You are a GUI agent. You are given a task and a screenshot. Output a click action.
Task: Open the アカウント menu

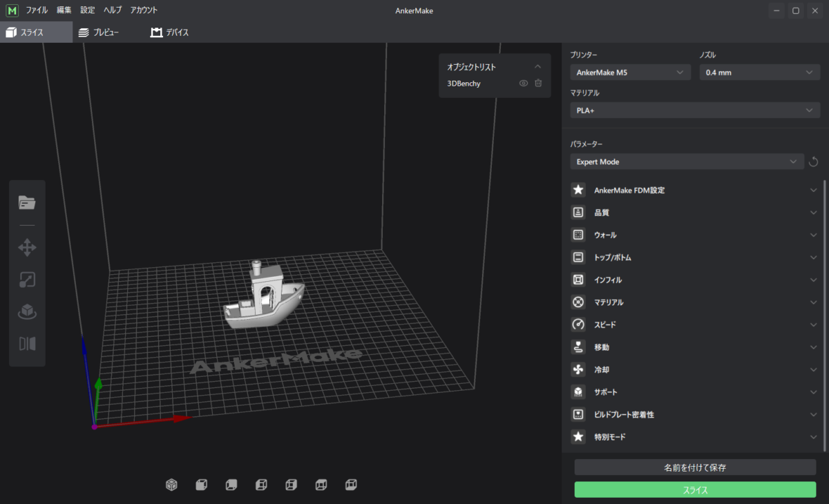(144, 10)
